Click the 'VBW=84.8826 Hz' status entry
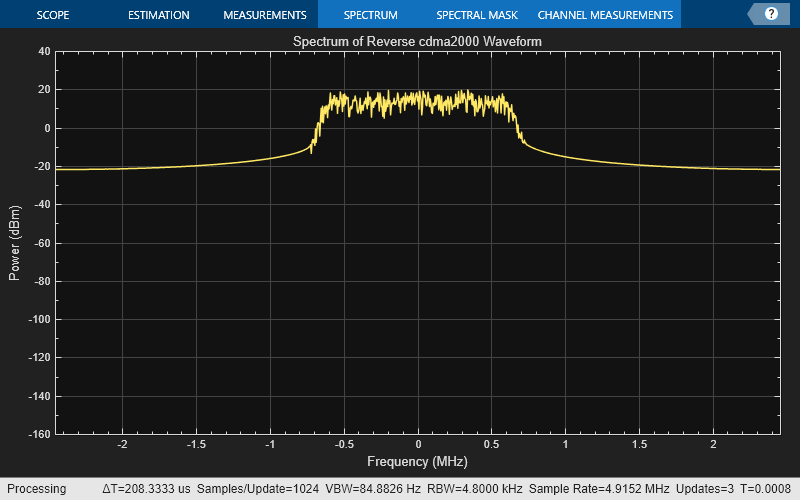 (373, 489)
